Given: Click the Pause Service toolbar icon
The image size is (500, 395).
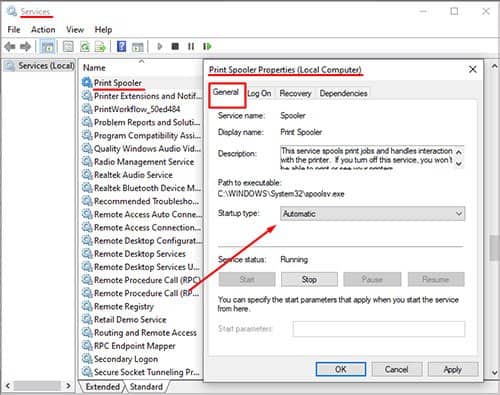Looking at the screenshot, I should 191,46.
